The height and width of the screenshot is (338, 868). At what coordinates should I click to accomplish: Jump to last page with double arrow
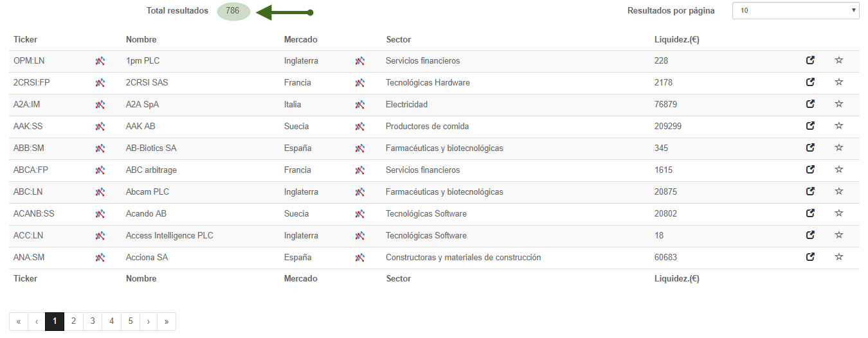coord(167,321)
